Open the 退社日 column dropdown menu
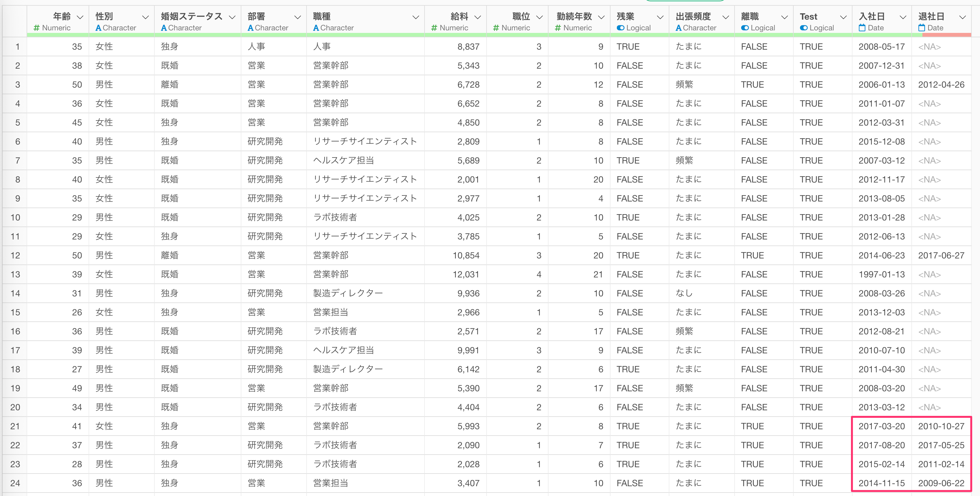This screenshot has width=980, height=496. click(x=963, y=17)
